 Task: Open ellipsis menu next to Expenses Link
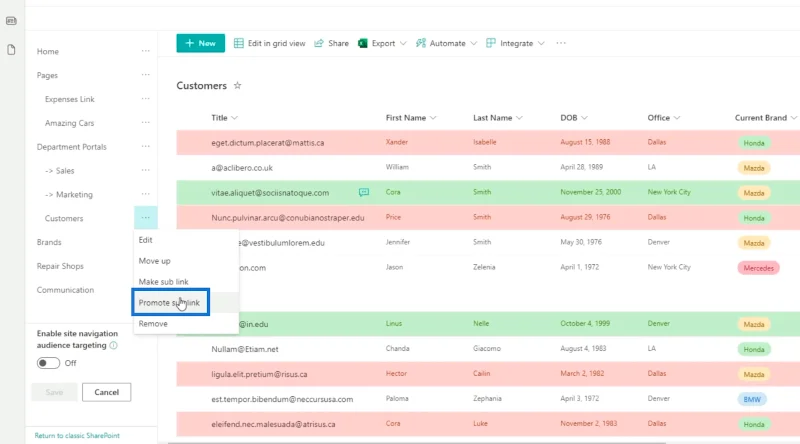click(x=145, y=99)
